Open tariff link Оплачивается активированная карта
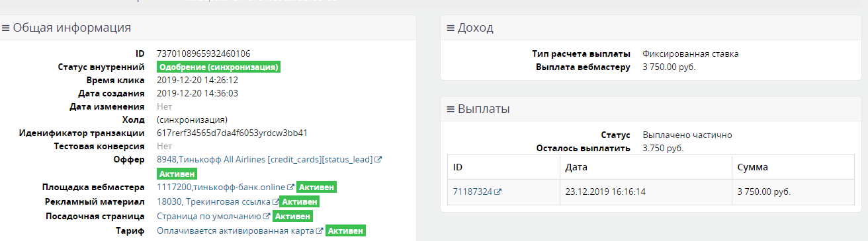Viewport: 868px width, 241px height. tap(236, 231)
